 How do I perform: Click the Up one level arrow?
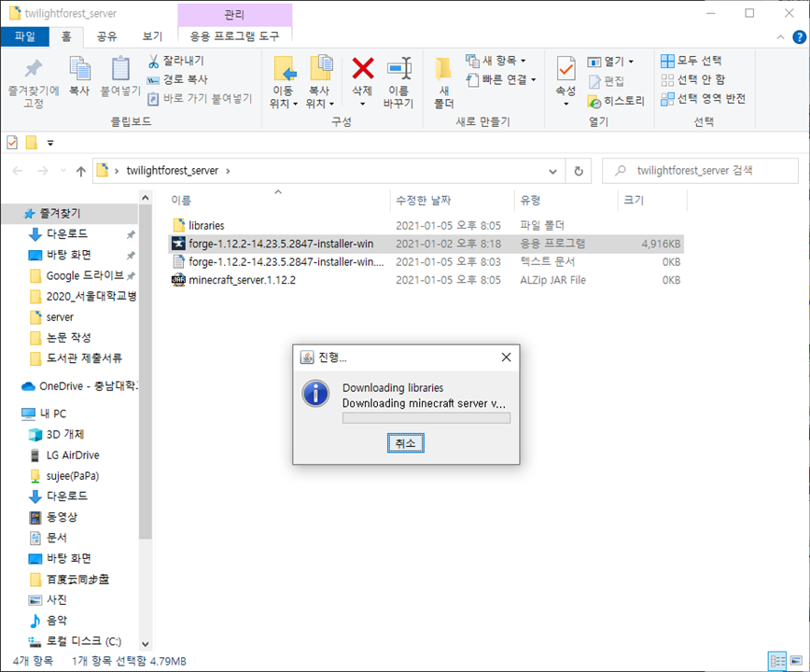pos(81,171)
